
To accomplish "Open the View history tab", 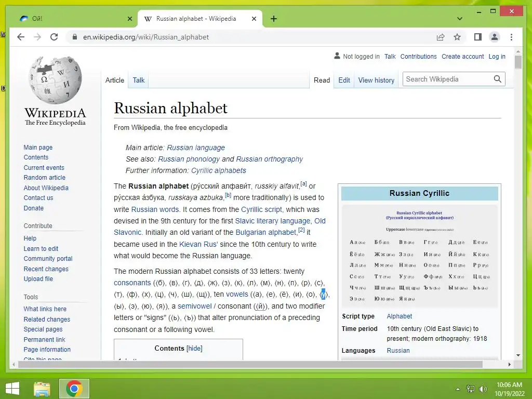I will (x=376, y=80).
